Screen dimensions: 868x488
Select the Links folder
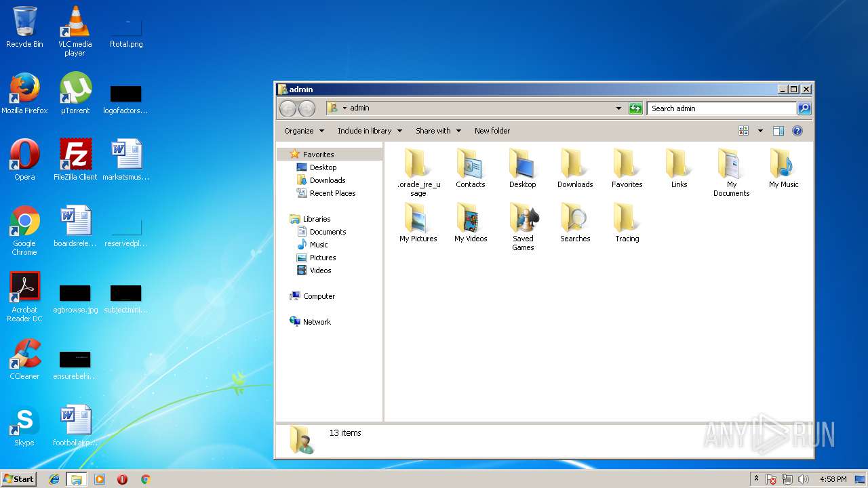679,168
